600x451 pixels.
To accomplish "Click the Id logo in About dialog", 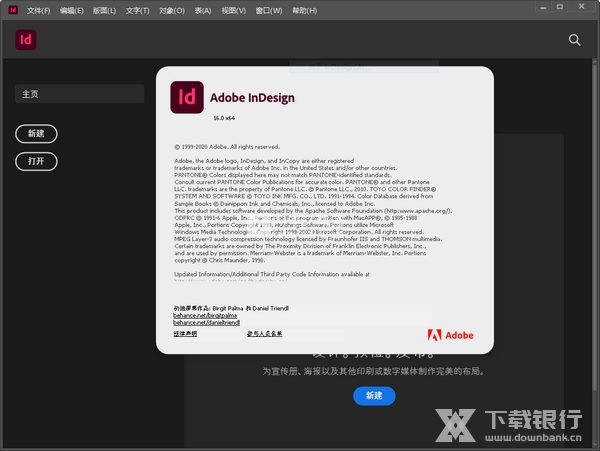I will (187, 97).
